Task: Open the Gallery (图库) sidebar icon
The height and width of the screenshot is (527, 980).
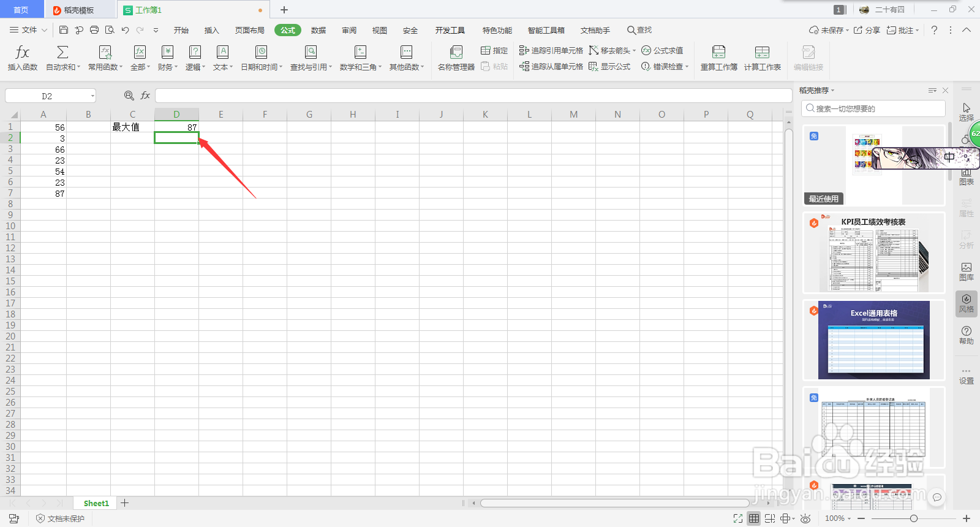Action: [x=967, y=271]
